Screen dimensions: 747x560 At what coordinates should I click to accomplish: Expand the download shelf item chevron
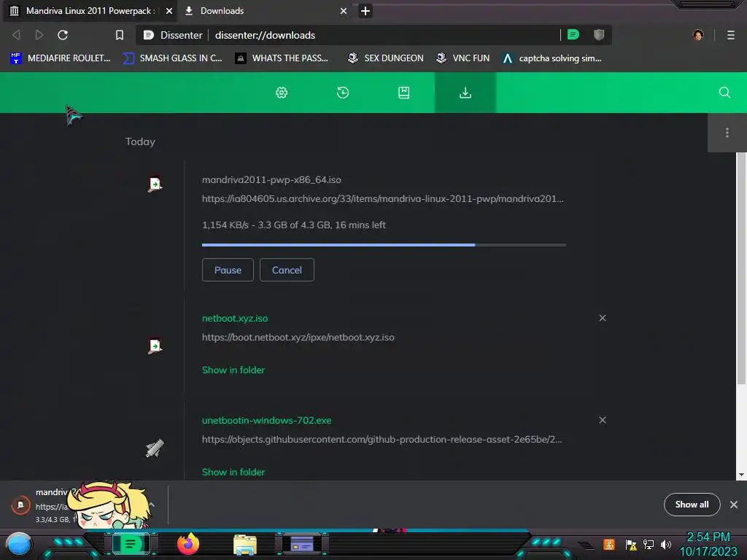pyautogui.click(x=152, y=505)
